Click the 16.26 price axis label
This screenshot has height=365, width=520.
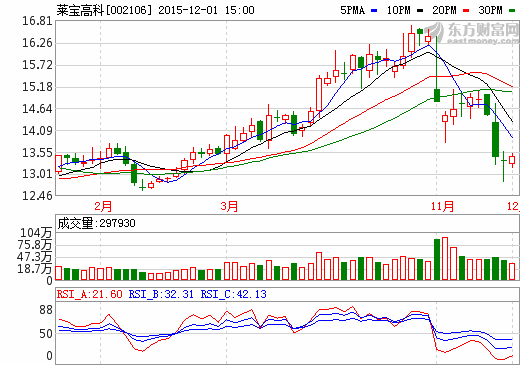(37, 43)
